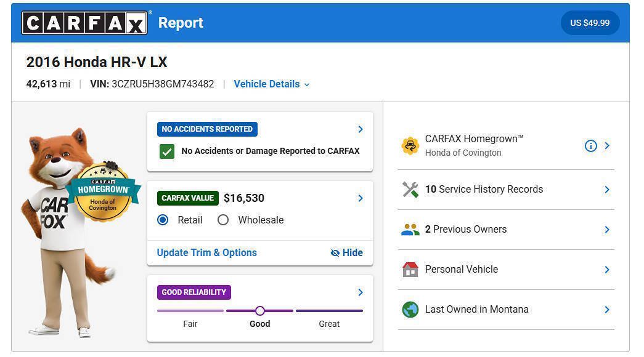Click the CARFAX logo in header
644x357 pixels.
click(x=84, y=23)
